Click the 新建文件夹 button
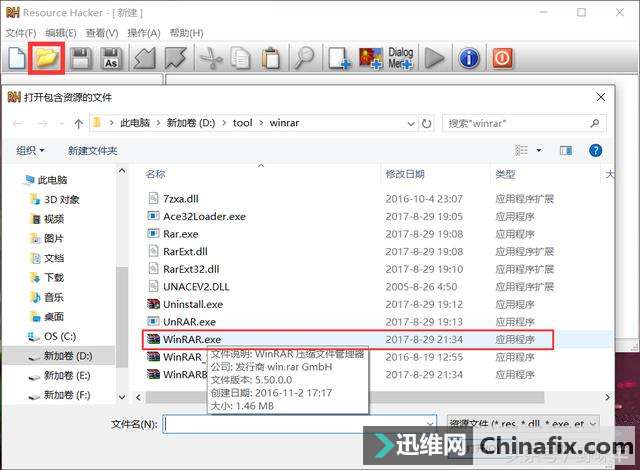This screenshot has height=470, width=640. [93, 151]
